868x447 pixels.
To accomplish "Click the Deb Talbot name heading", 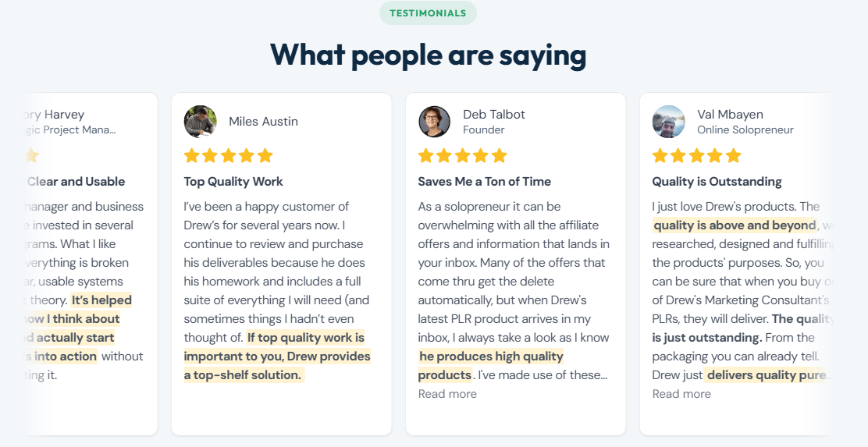I will click(494, 115).
